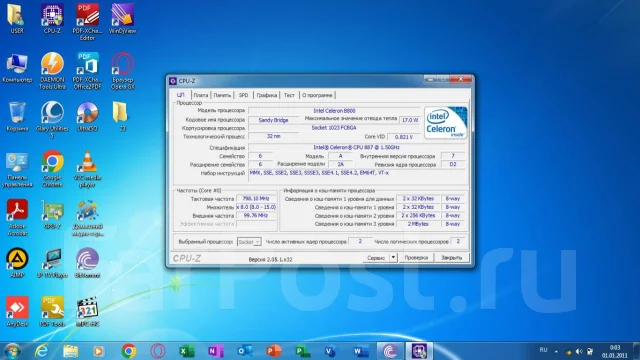This screenshot has height=360, width=640.
Task: Switch to the Графика tab
Action: tap(267, 95)
